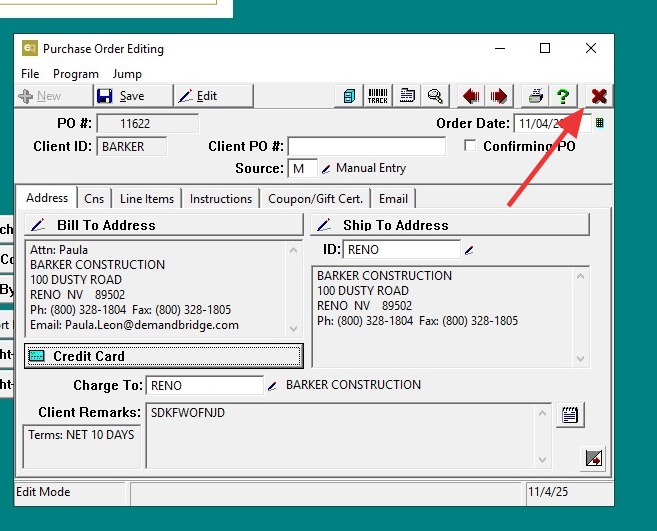The image size is (657, 531).
Task: Go to next record with right arrow
Action: 498,96
